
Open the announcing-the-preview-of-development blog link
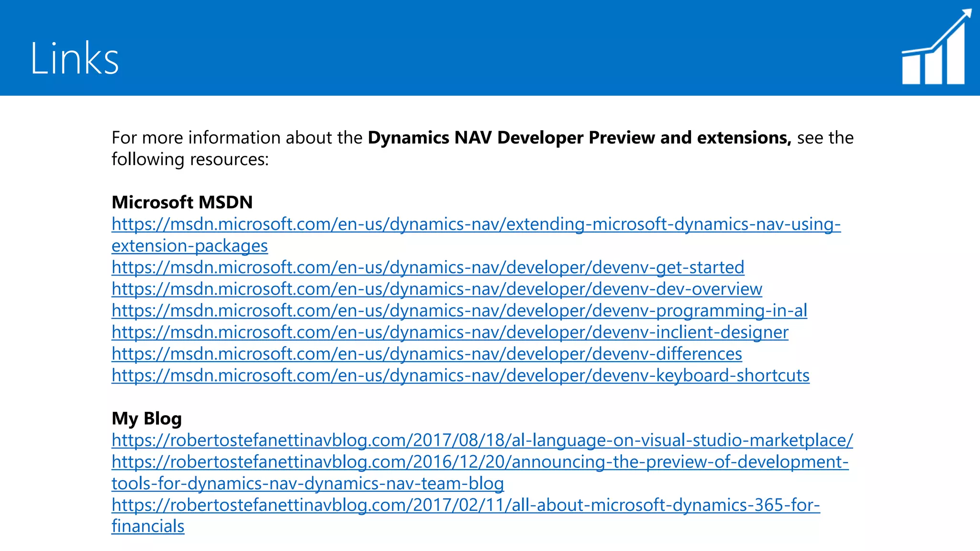[x=479, y=462]
